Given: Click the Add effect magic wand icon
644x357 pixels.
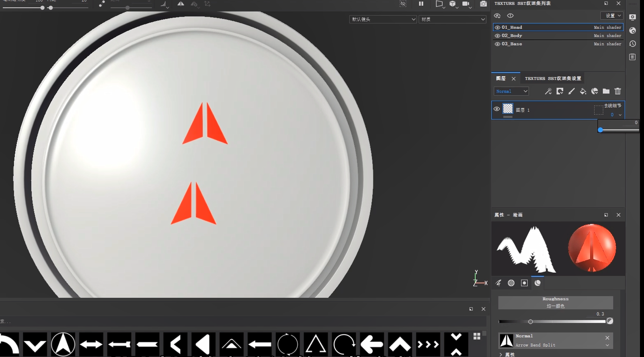Looking at the screenshot, I should coord(548,91).
